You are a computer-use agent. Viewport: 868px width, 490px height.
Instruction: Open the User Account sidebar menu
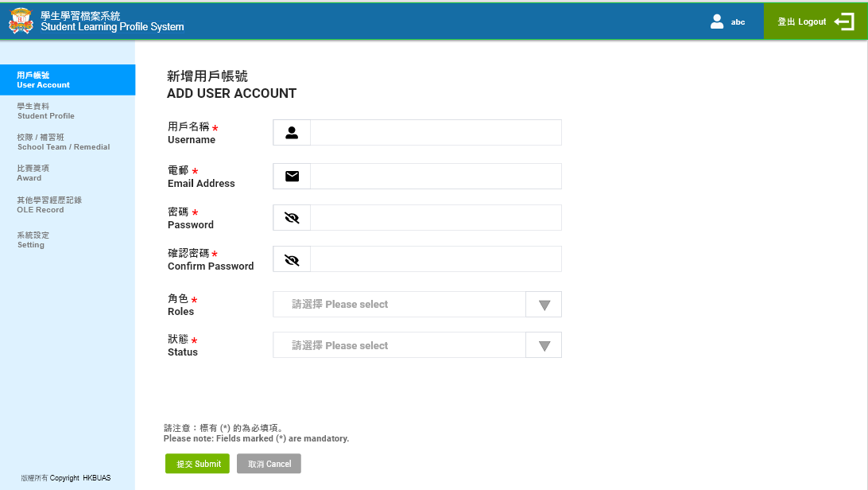[68, 80]
